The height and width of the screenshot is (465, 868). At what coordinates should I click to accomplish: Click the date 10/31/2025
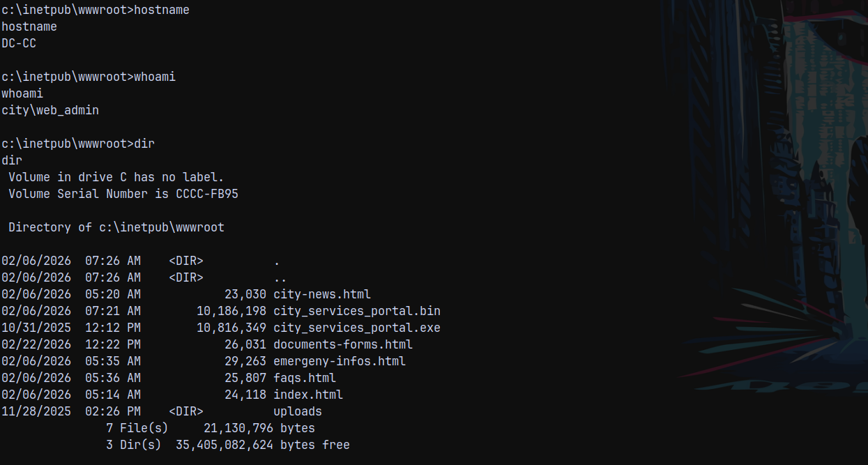point(36,328)
